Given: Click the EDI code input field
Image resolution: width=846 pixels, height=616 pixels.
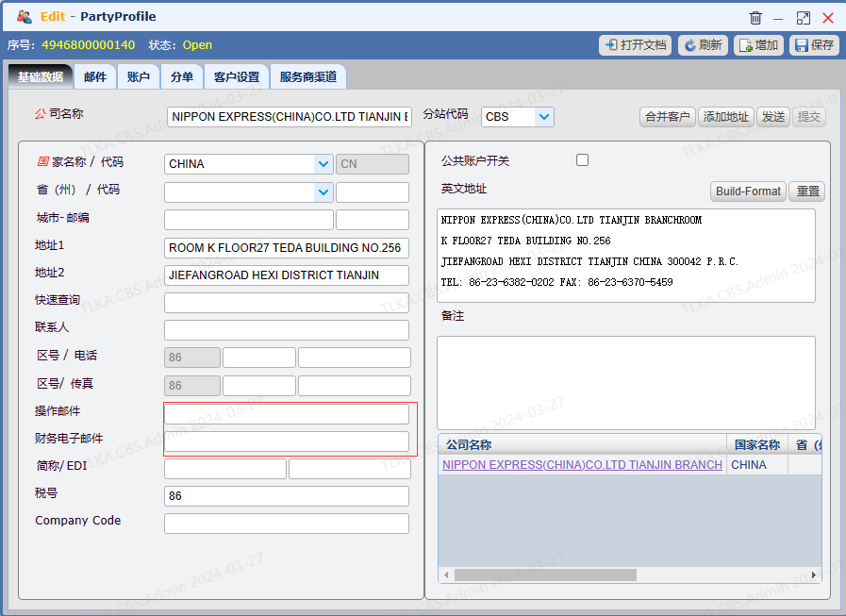Looking at the screenshot, I should pos(350,469).
